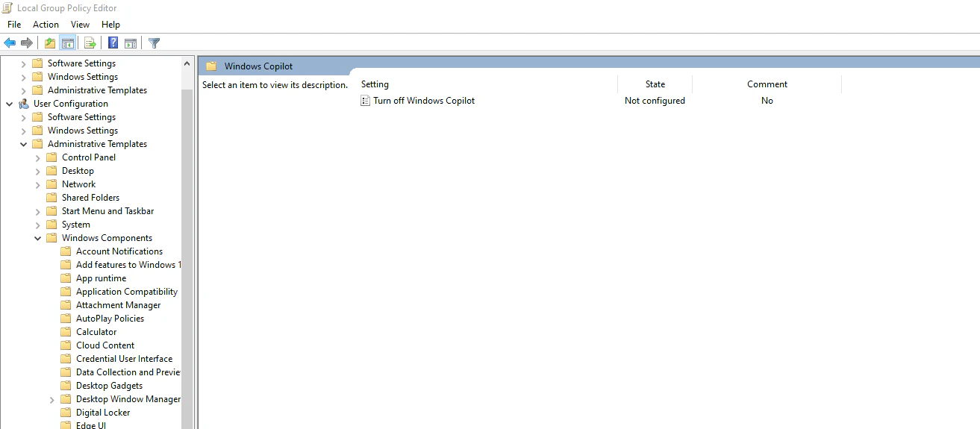
Task: Click the folder icon beside Cloud Content
Action: coord(66,345)
